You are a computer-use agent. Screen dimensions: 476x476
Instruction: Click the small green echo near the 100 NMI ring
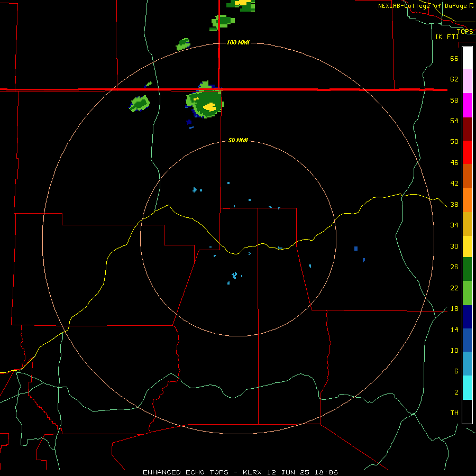184,44
